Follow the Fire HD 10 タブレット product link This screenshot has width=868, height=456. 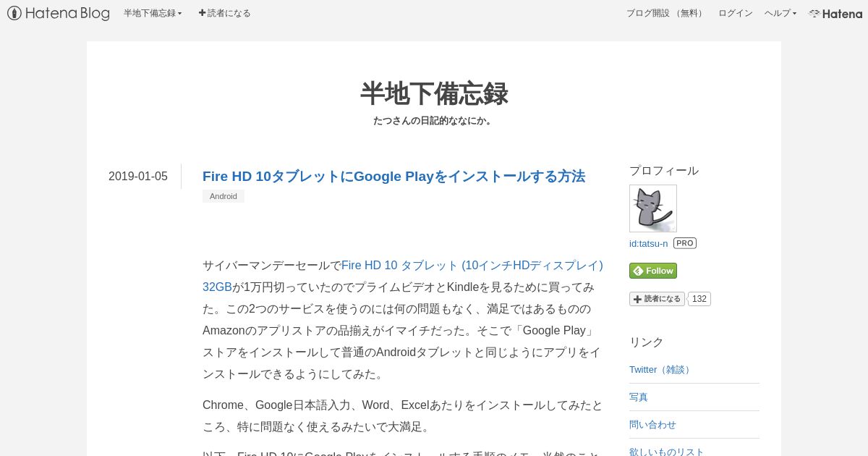point(403,276)
